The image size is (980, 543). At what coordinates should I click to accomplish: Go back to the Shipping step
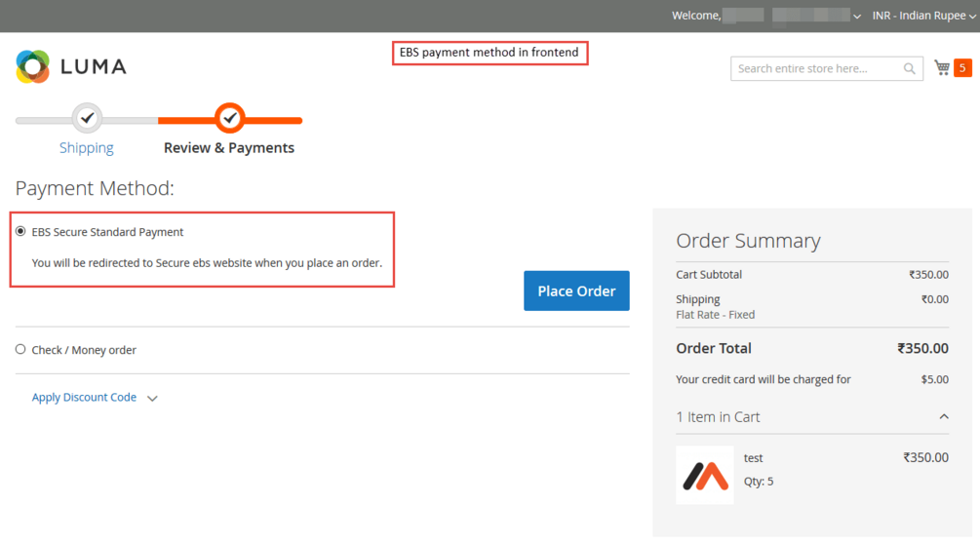click(x=86, y=148)
